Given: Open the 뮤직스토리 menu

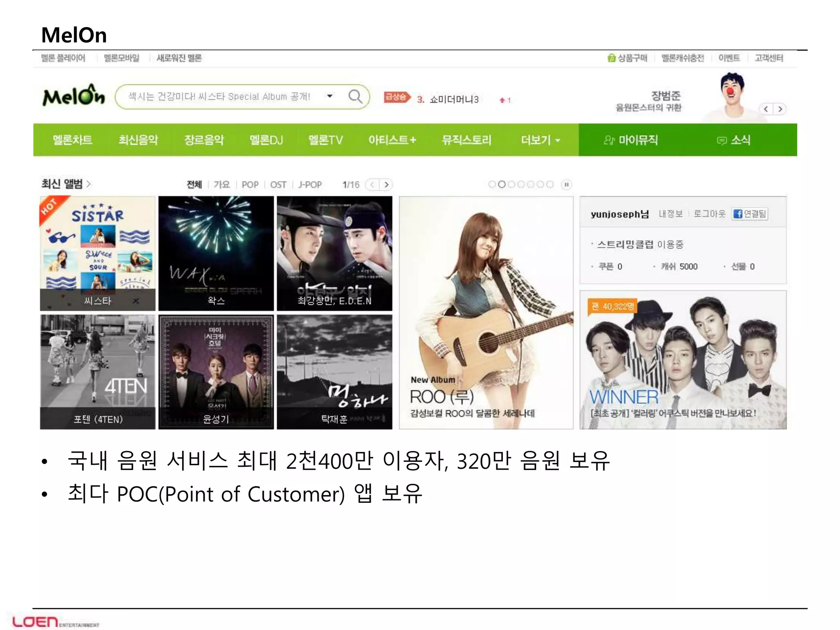Looking at the screenshot, I should tap(466, 140).
